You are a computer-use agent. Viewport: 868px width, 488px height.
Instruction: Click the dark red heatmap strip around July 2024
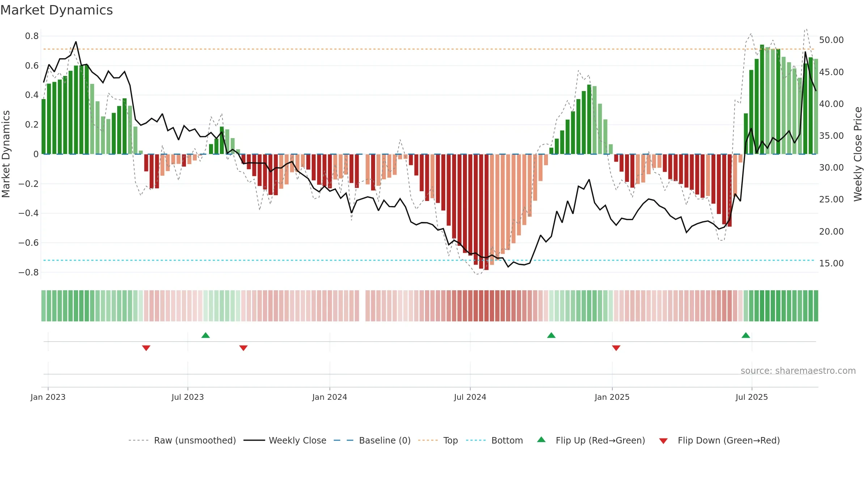pos(486,306)
